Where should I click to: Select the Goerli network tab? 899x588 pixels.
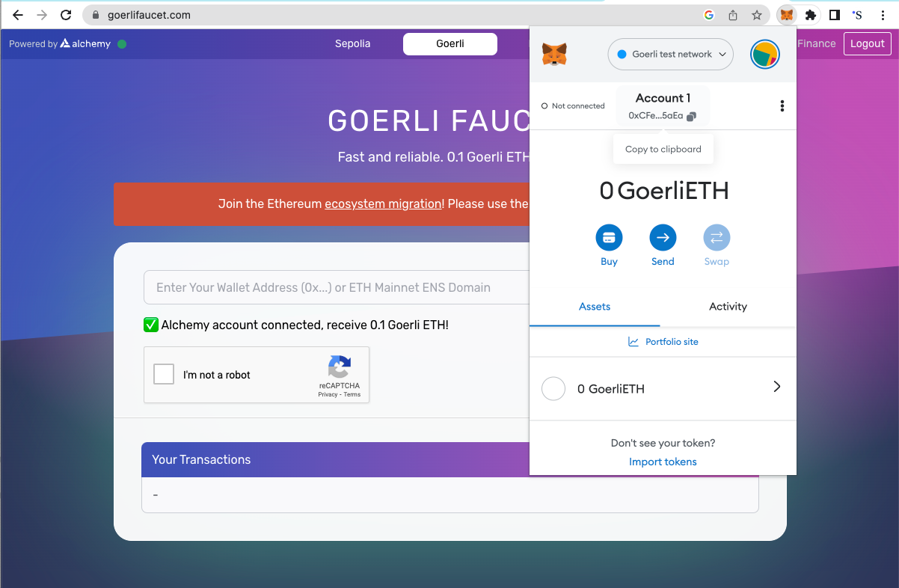[450, 44]
